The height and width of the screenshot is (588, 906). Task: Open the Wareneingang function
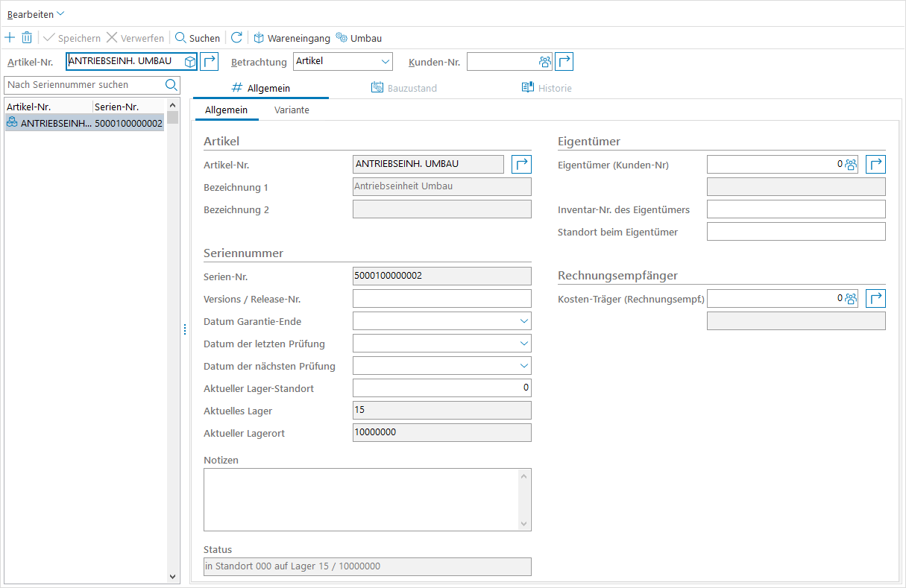pyautogui.click(x=292, y=38)
